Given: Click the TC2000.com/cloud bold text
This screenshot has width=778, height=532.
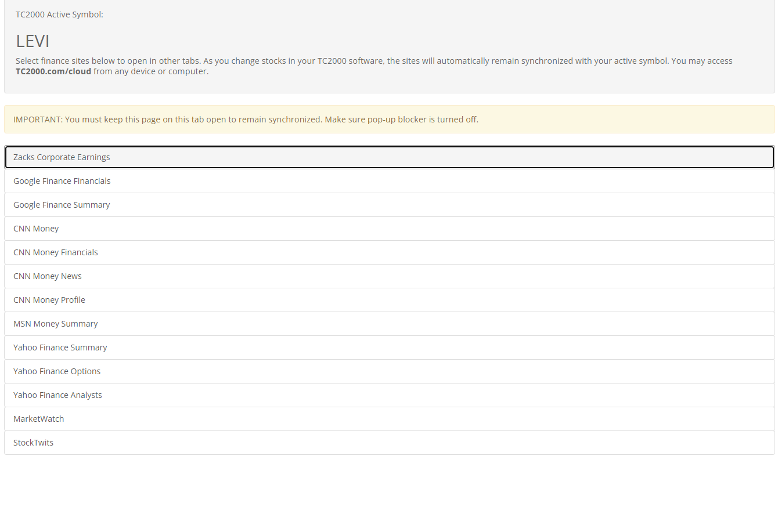Looking at the screenshot, I should click(x=53, y=71).
